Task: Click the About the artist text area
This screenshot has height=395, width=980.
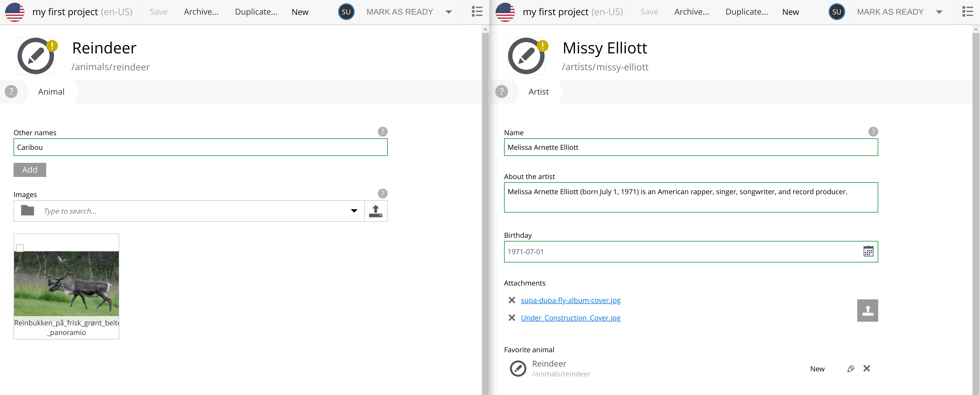Action: tap(691, 197)
